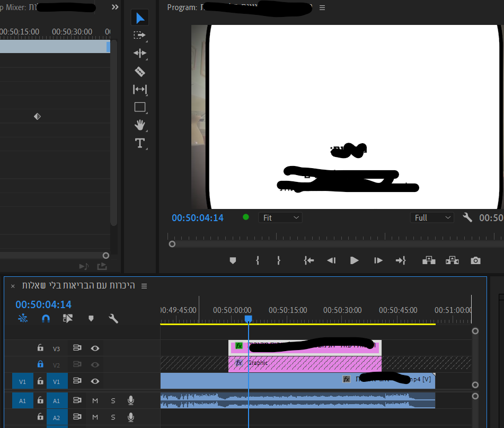The image size is (504, 428).
Task: Click the Graphic clip on V2
Action: coord(305,364)
